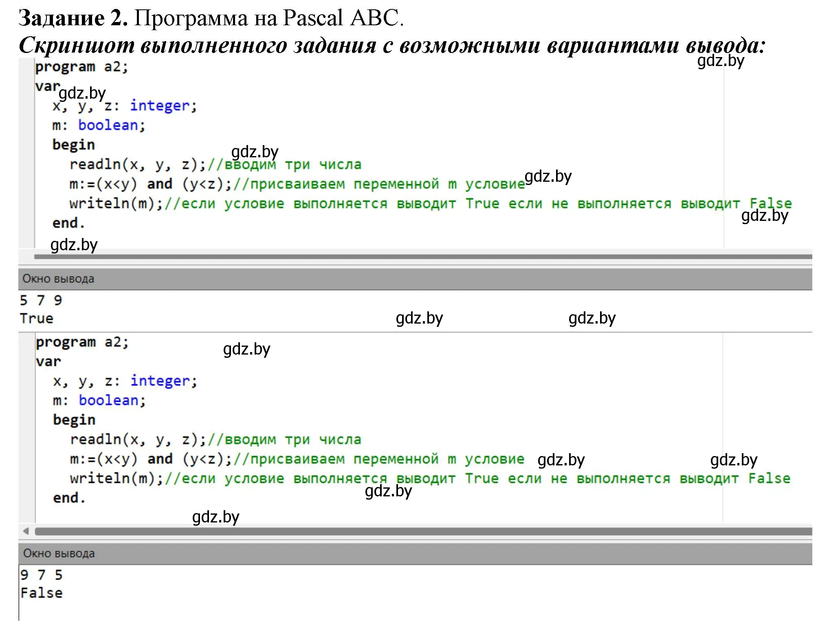Screen dimensions: 840x639
Task: Click the left scroll arrow of lower editor
Action: pyautogui.click(x=26, y=531)
